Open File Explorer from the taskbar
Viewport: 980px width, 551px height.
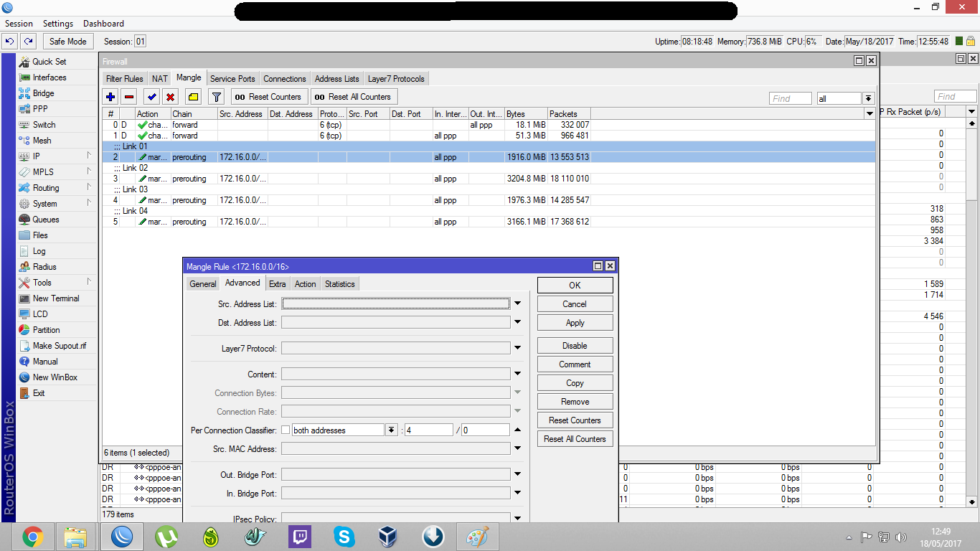click(75, 537)
